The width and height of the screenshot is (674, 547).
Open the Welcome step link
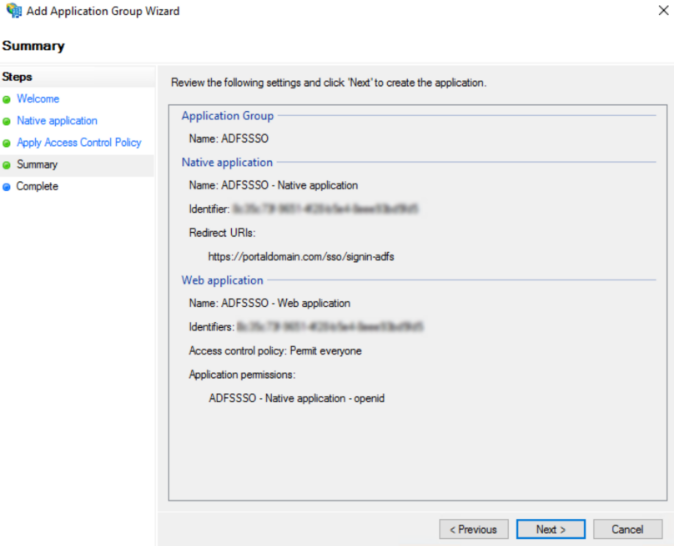pyautogui.click(x=38, y=99)
